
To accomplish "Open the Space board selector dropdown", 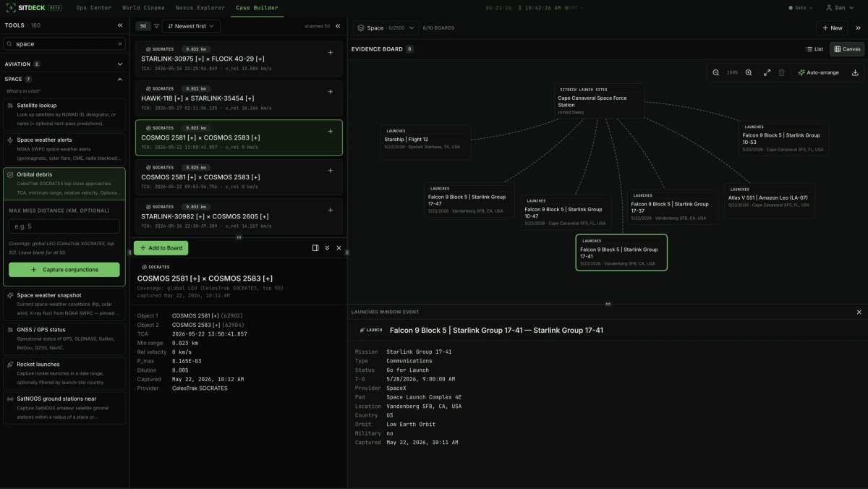I will pyautogui.click(x=386, y=28).
